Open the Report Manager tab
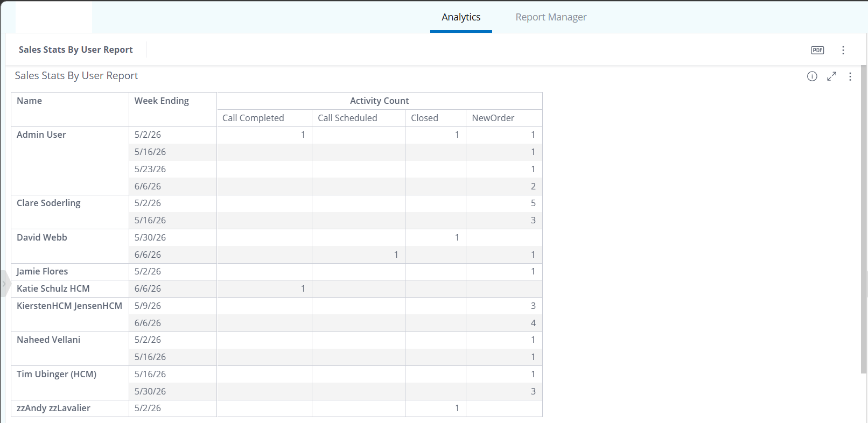Image resolution: width=868 pixels, height=423 pixels. click(x=551, y=17)
